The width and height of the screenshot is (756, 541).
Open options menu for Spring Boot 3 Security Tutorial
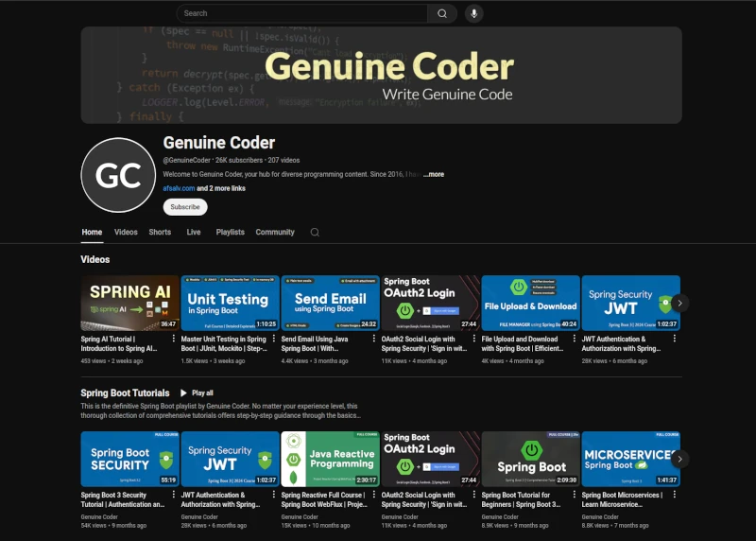[x=174, y=495]
